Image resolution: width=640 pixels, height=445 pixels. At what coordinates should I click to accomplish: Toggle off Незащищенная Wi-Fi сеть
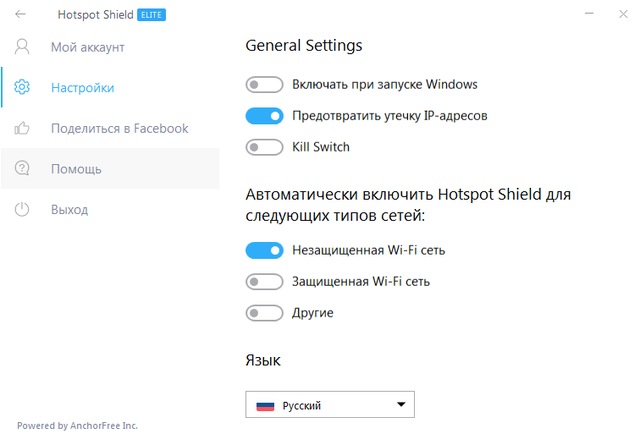[x=264, y=250]
